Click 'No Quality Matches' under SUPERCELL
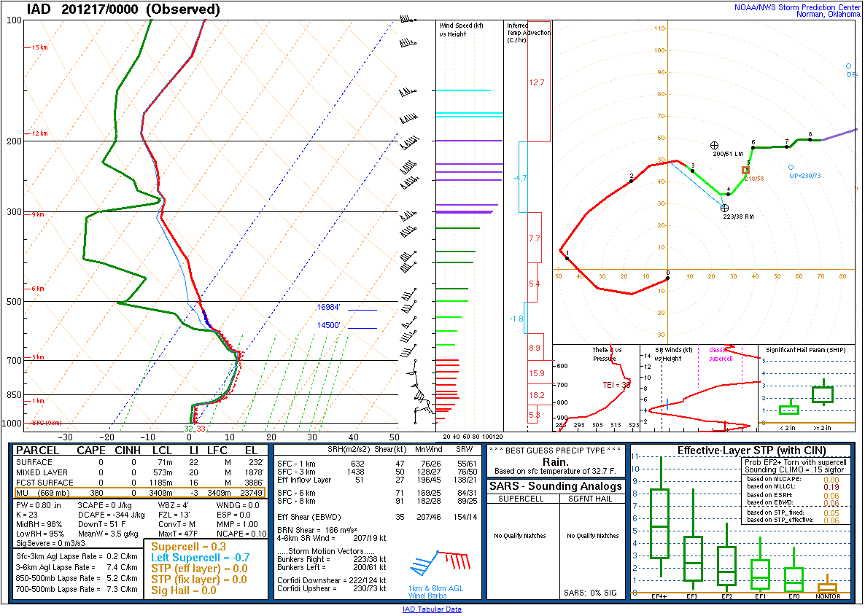The height and width of the screenshot is (616, 865). pyautogui.click(x=520, y=536)
